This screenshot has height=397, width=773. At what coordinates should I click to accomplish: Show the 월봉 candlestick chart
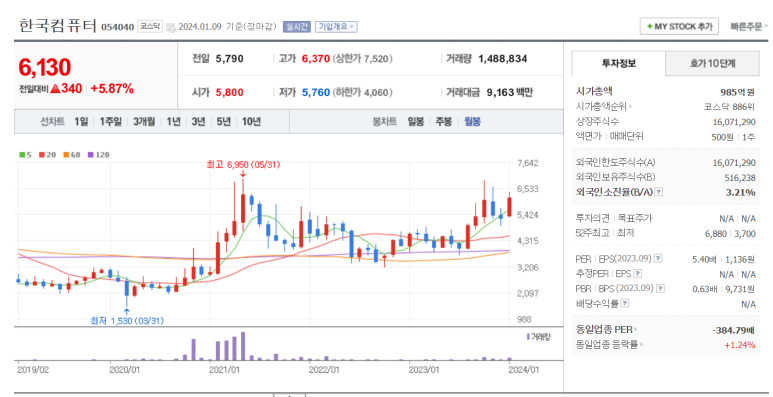[472, 122]
